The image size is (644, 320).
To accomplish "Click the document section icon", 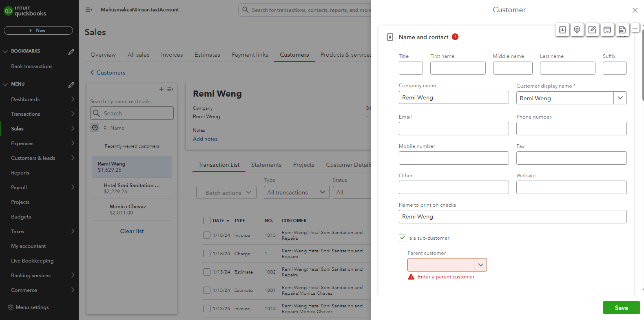I will 622,30.
